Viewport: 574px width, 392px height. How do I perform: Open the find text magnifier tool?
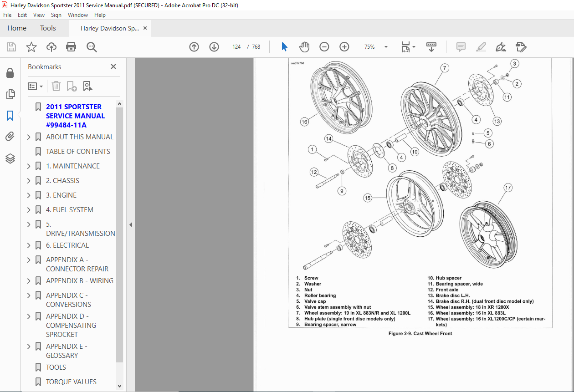(92, 47)
